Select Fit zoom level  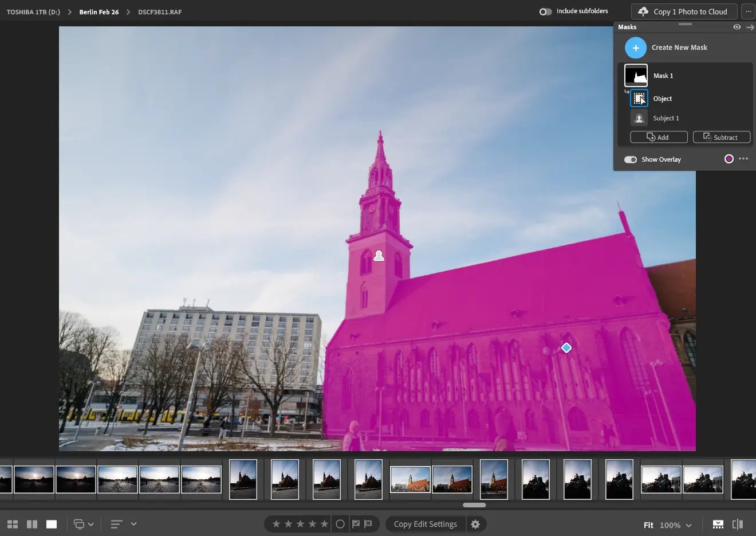(x=648, y=525)
